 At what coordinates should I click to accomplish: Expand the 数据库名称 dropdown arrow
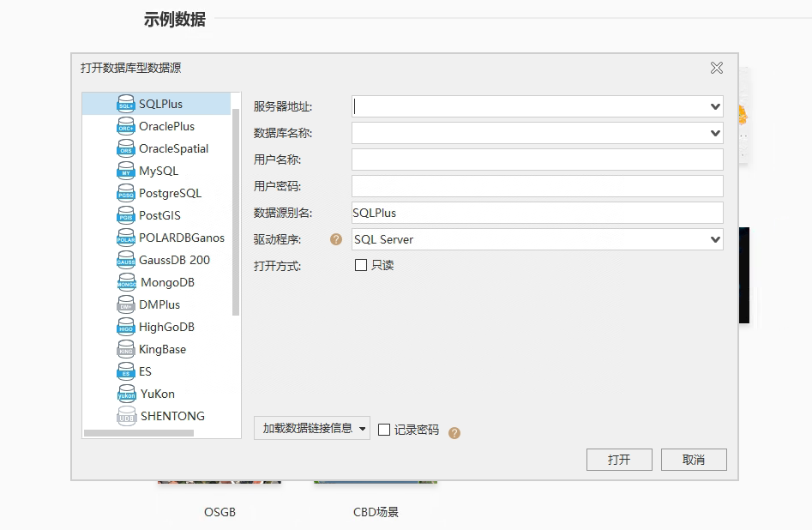[x=715, y=133]
